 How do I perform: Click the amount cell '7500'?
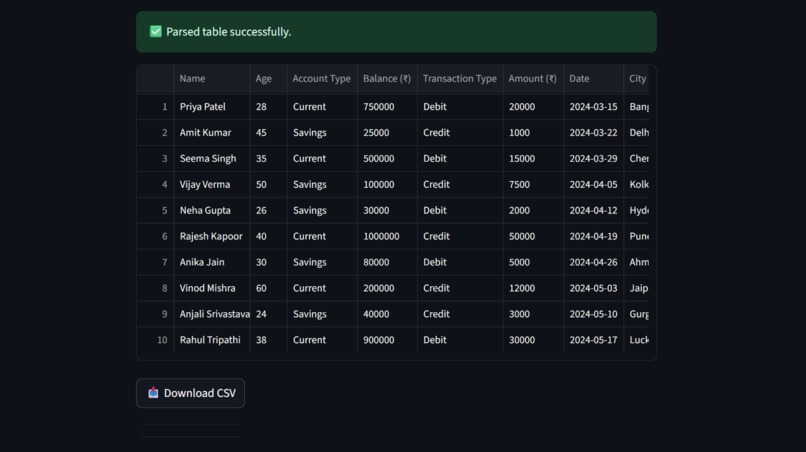(x=533, y=184)
